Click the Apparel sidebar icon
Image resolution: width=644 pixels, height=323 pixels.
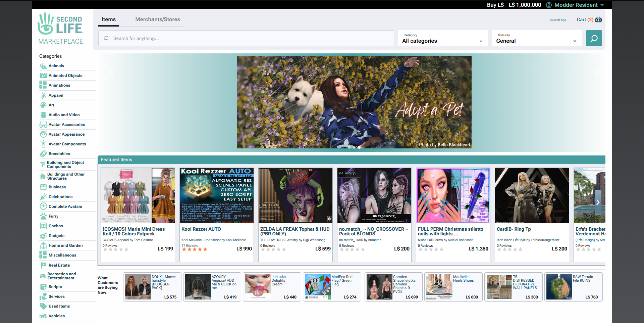pyautogui.click(x=44, y=95)
